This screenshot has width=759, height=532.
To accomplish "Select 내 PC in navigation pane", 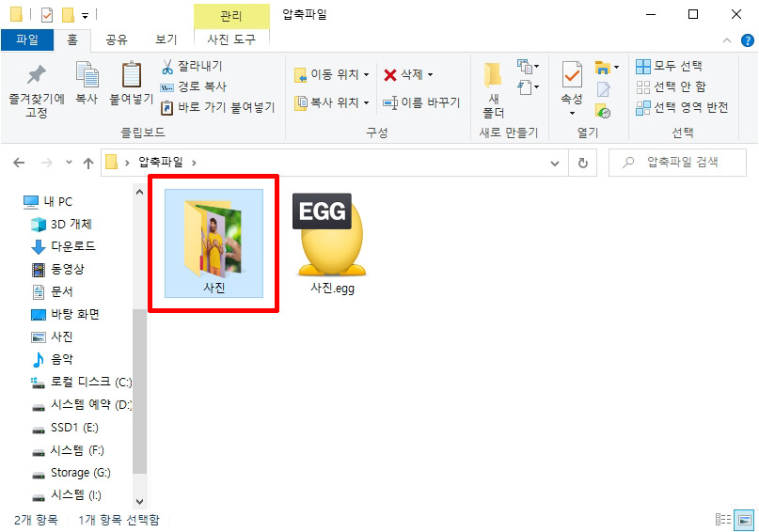I will (x=48, y=202).
